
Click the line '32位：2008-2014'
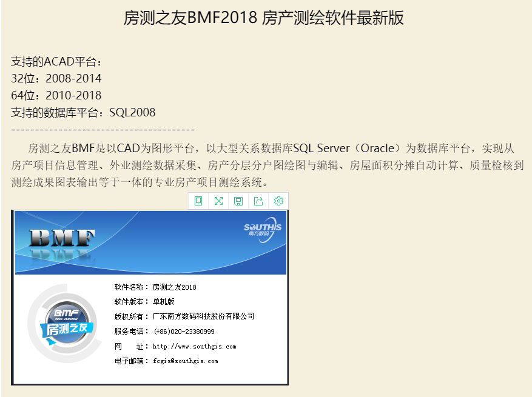pyautogui.click(x=56, y=78)
